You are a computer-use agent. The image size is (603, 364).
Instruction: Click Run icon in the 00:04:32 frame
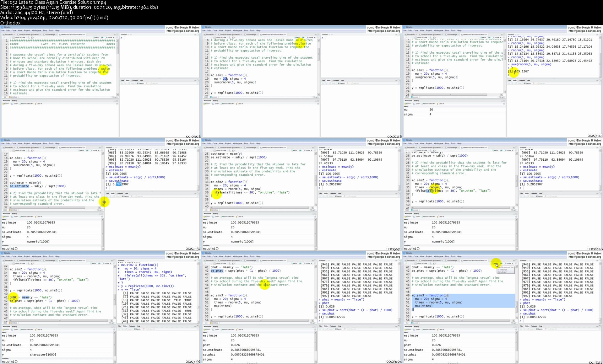(x=80, y=150)
